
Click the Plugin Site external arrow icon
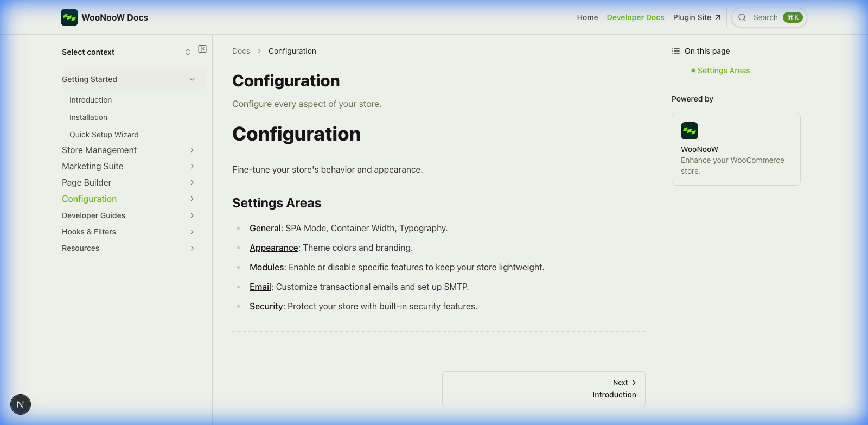pos(718,17)
